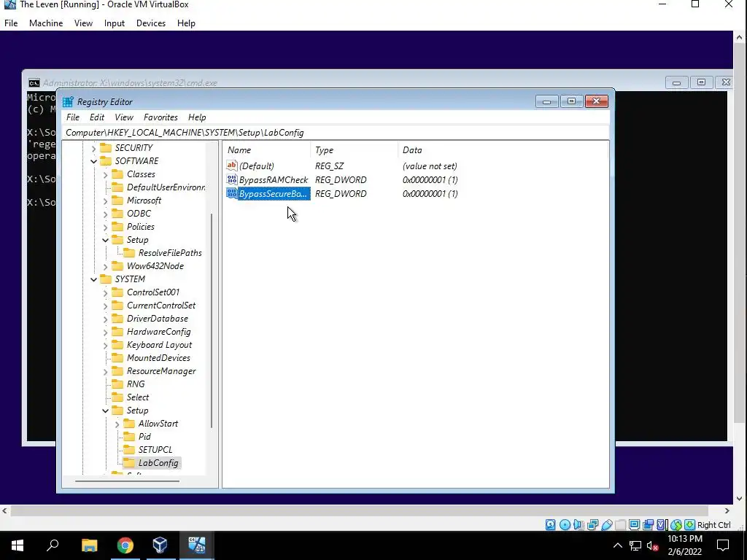This screenshot has height=560, width=747.
Task: Click the Pid folder icon
Action: [128, 436]
